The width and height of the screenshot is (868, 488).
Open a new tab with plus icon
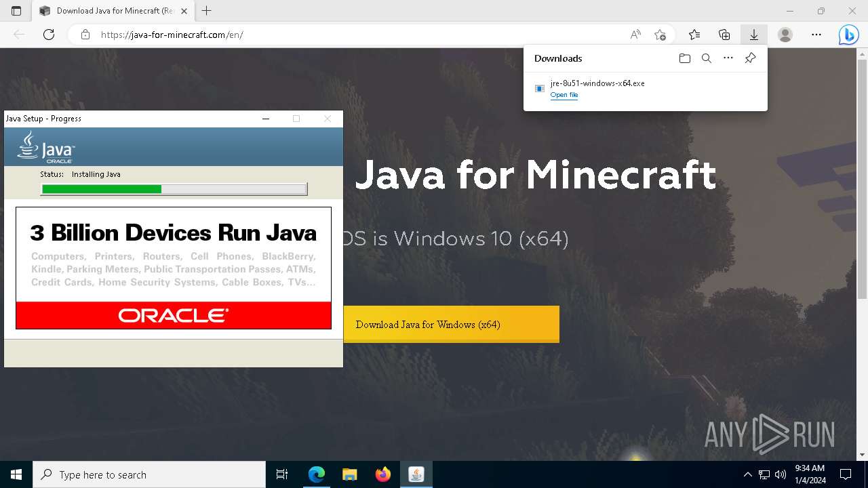click(x=207, y=11)
